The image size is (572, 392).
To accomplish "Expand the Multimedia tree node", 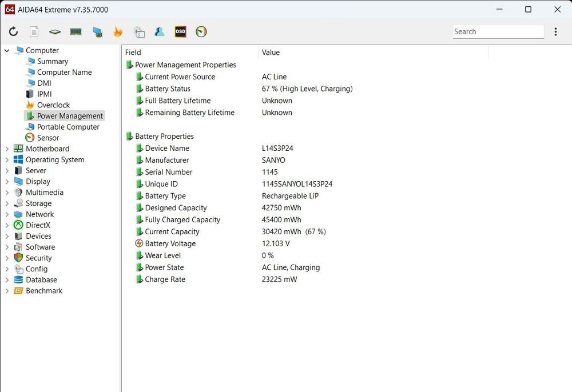I will (x=7, y=193).
